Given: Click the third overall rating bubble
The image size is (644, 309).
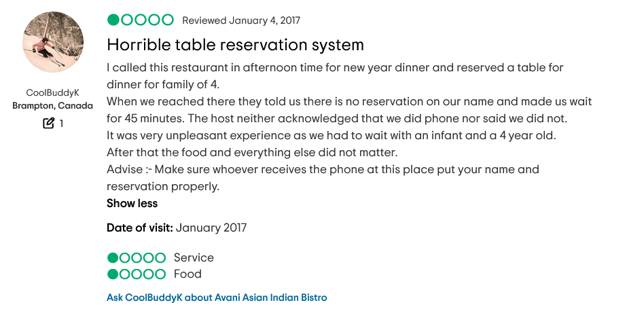Looking at the screenshot, I should coord(141,20).
